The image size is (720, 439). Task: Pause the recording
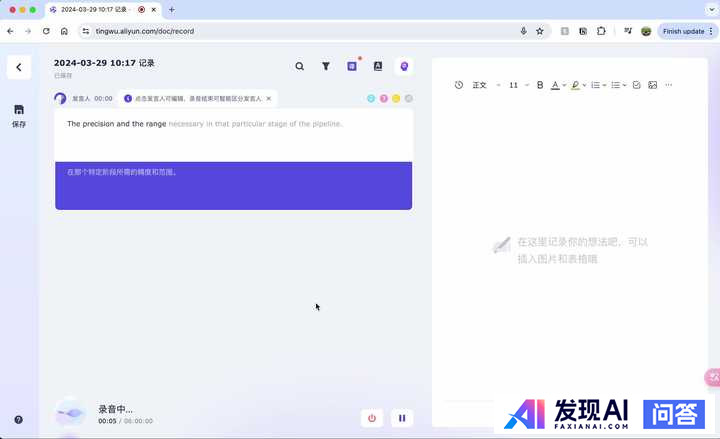(402, 418)
